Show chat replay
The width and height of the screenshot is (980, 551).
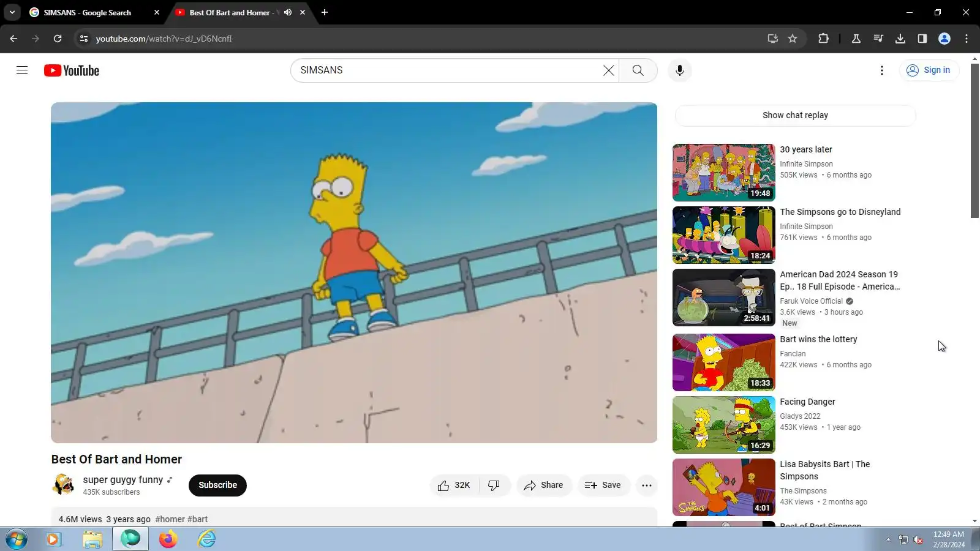click(x=795, y=115)
